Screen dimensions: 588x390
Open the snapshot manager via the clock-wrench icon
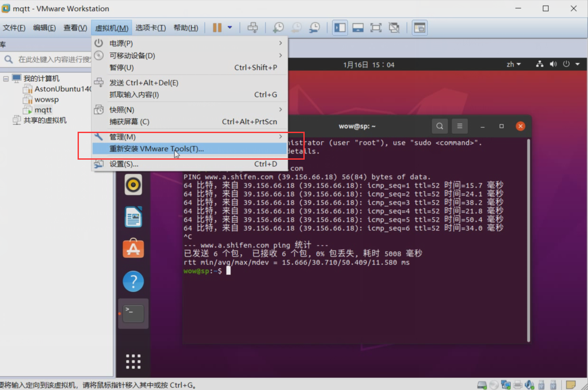click(314, 28)
